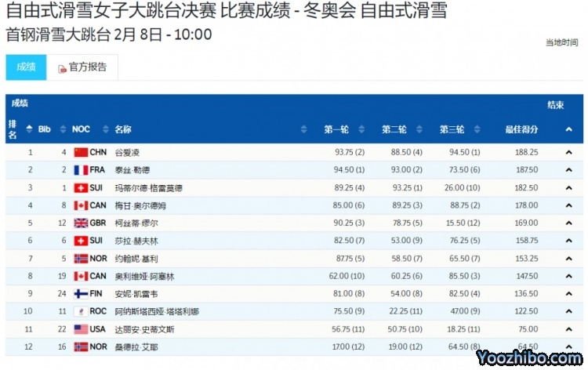
Task: Expand row details for 谷爱凌
Action: [x=568, y=152]
